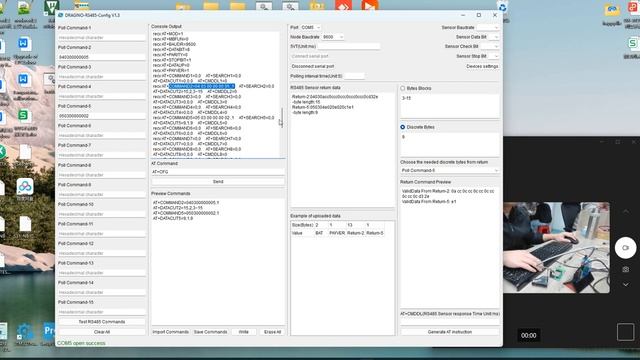Open the Sensor Data Bit dropdown
The image size is (640, 360).
click(493, 37)
